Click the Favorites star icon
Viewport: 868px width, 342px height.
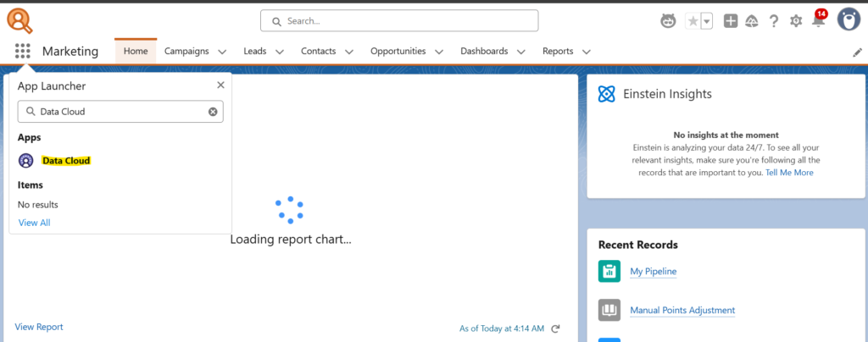[x=693, y=21]
